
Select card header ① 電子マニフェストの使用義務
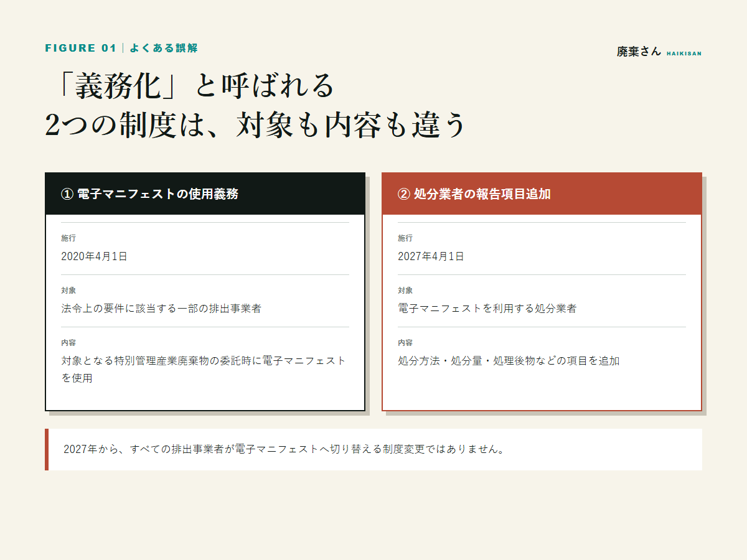(205, 194)
